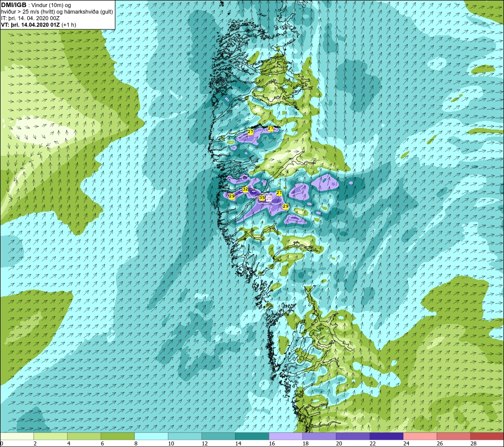Click the "VT: þri. 14.04.2020 01Z" valid time
This screenshot has height=447, width=504.
(x=31, y=25)
